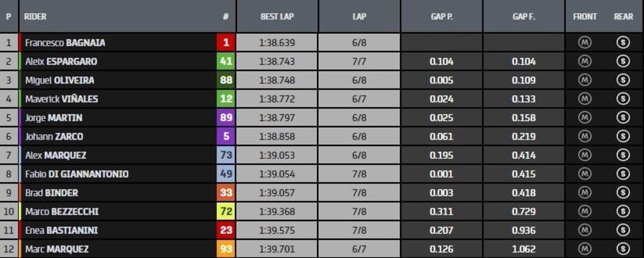Click Marc Marquez's orange number 93 badge

click(x=226, y=249)
